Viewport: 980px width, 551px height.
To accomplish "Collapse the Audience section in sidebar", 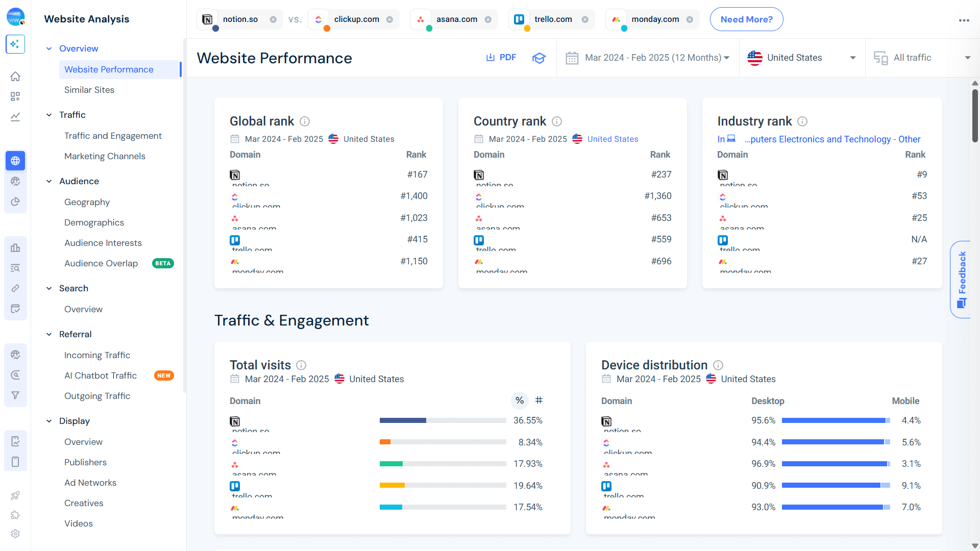I will [49, 181].
